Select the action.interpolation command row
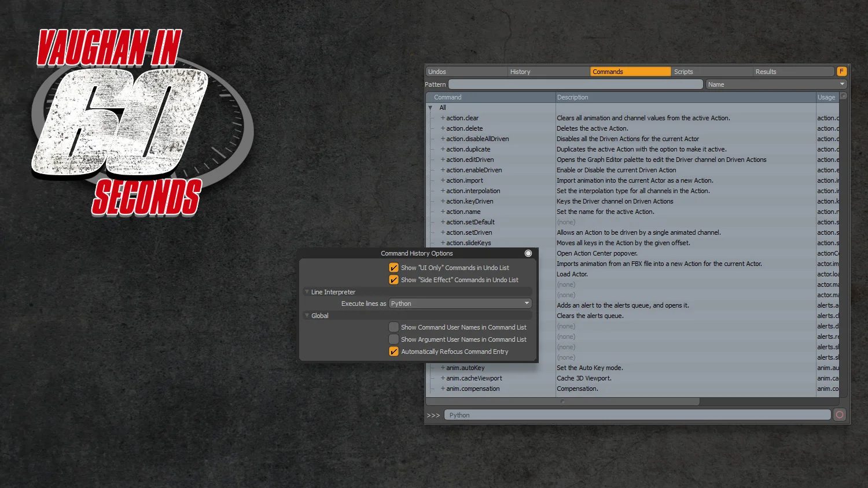868x488 pixels. pyautogui.click(x=633, y=191)
